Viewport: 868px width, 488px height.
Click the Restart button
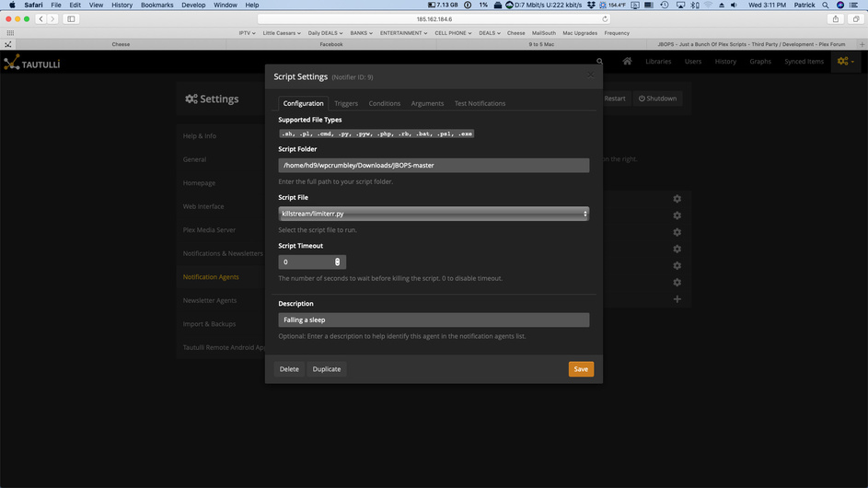615,99
